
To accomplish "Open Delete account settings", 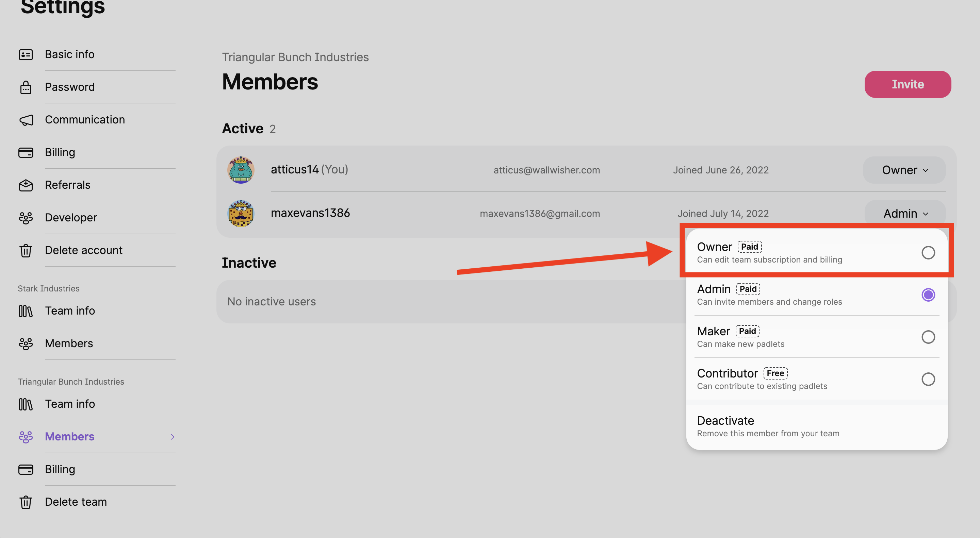I will pyautogui.click(x=84, y=251).
